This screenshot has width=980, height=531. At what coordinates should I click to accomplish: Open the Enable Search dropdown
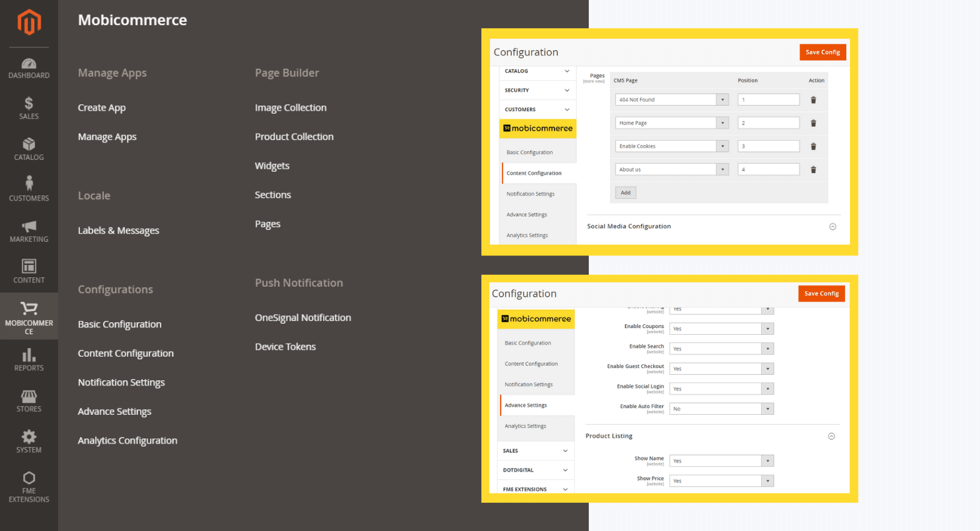[x=722, y=349]
